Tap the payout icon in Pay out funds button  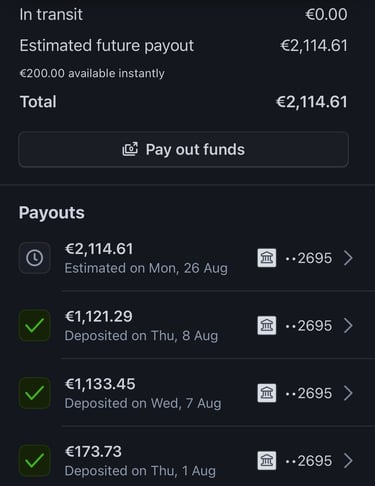coord(130,149)
